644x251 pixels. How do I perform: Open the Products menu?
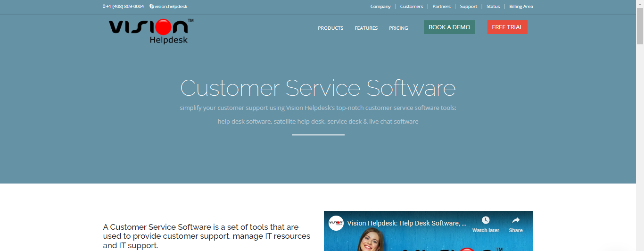(x=330, y=28)
